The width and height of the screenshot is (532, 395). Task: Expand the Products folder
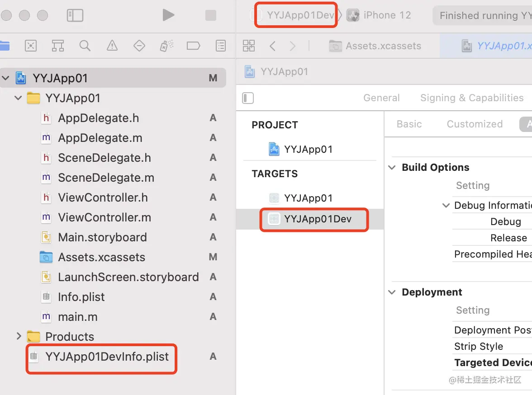click(19, 336)
